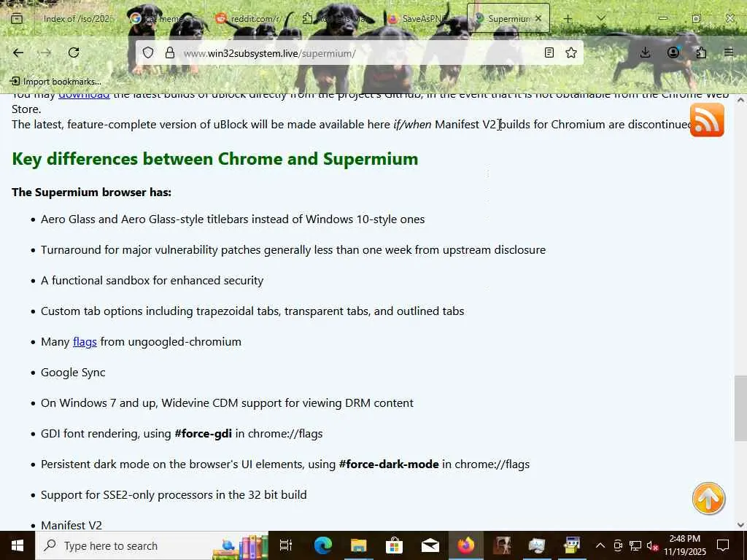Click the 'Aero Glass-style titlebars' bullet text
Viewport: 747px width, 560px height.
tap(233, 219)
